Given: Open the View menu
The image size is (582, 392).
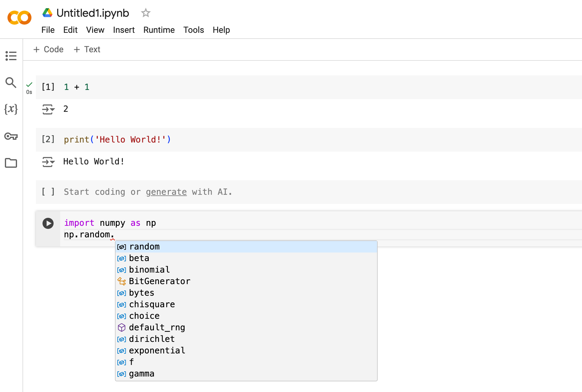Looking at the screenshot, I should pos(95,30).
